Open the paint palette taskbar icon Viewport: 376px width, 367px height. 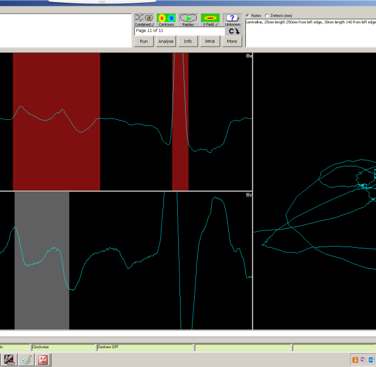pos(26,360)
